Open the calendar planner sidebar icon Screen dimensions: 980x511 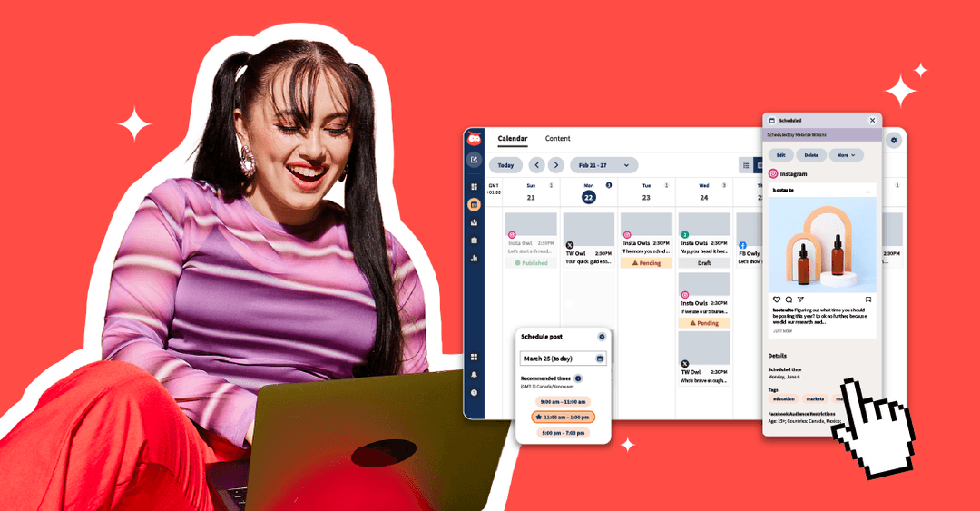(474, 205)
